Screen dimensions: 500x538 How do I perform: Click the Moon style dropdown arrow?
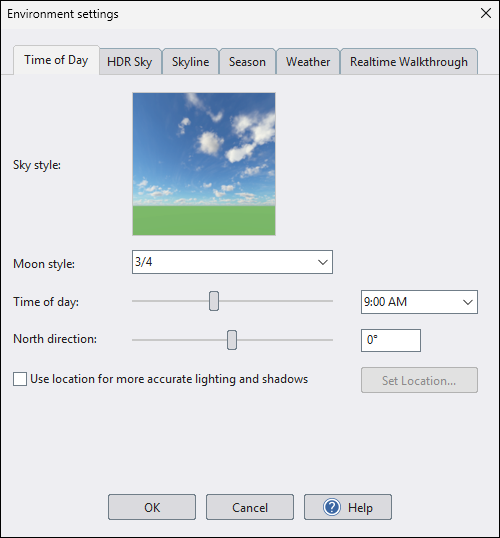point(323,262)
